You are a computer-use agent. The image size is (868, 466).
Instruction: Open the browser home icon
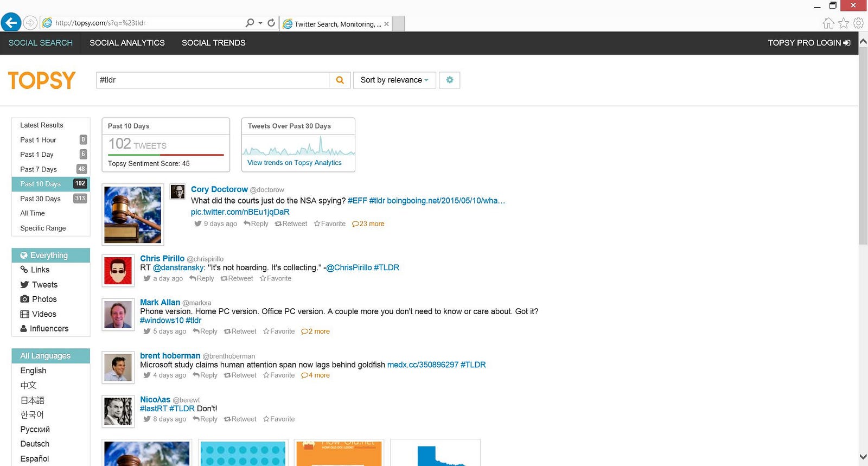pos(828,23)
